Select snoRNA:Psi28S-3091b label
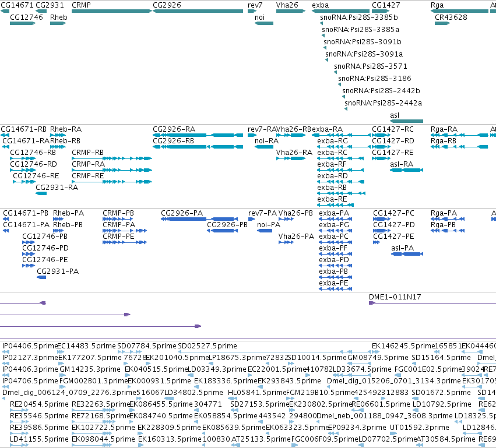Screen dimensions: 496x448 tap(363, 42)
